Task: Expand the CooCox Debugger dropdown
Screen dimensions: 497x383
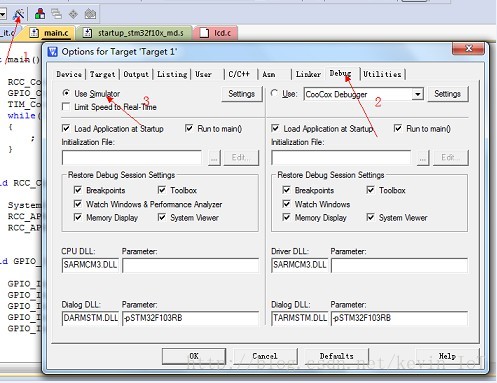Action: 417,94
